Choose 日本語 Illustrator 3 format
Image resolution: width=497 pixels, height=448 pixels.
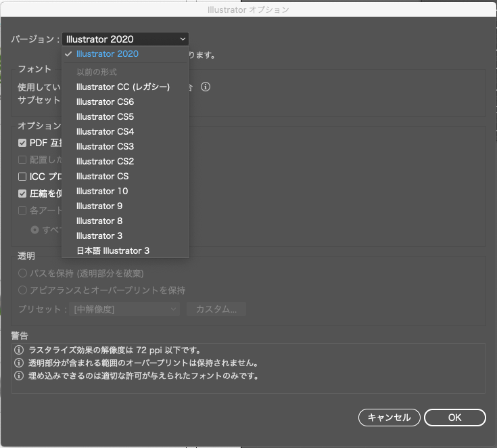(125, 250)
